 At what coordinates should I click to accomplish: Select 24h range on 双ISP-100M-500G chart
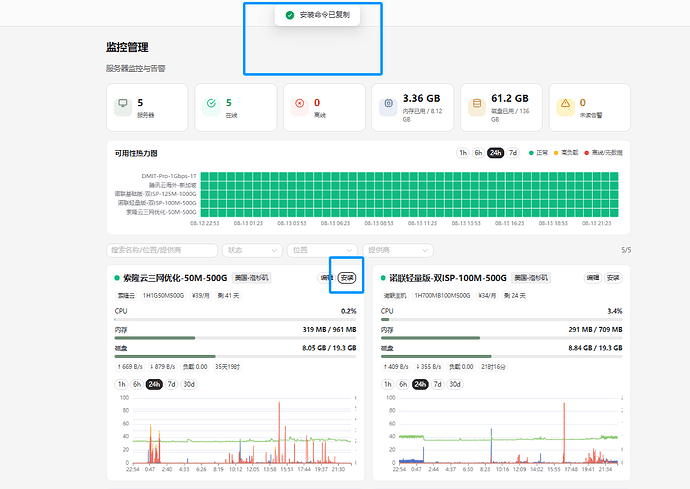(420, 384)
